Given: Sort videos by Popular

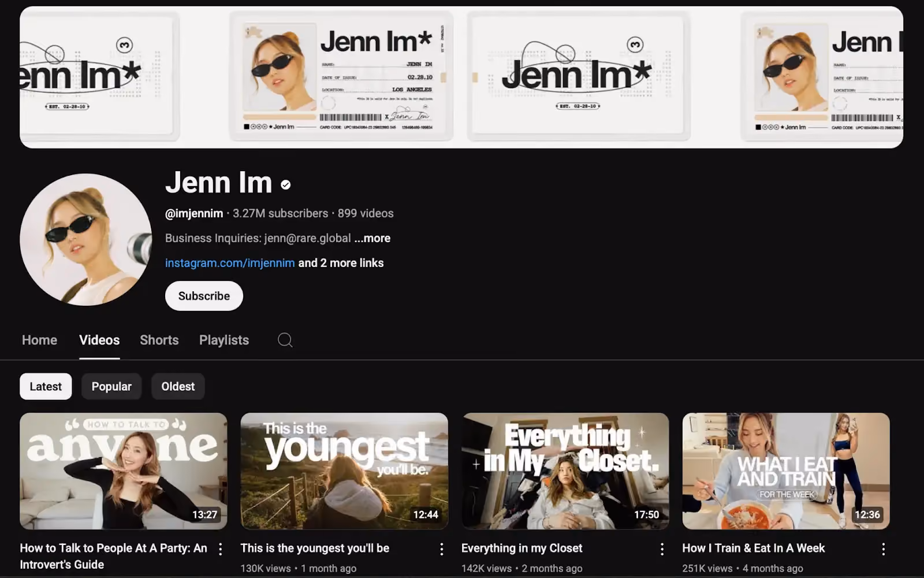Looking at the screenshot, I should (x=111, y=386).
